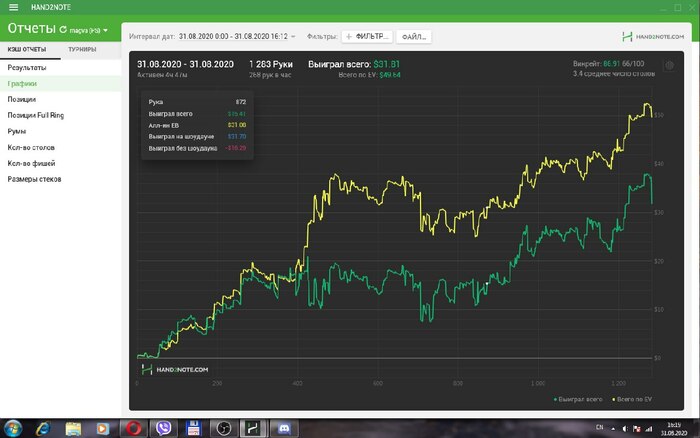Open Windows Explorer from the taskbar

(x=73, y=429)
